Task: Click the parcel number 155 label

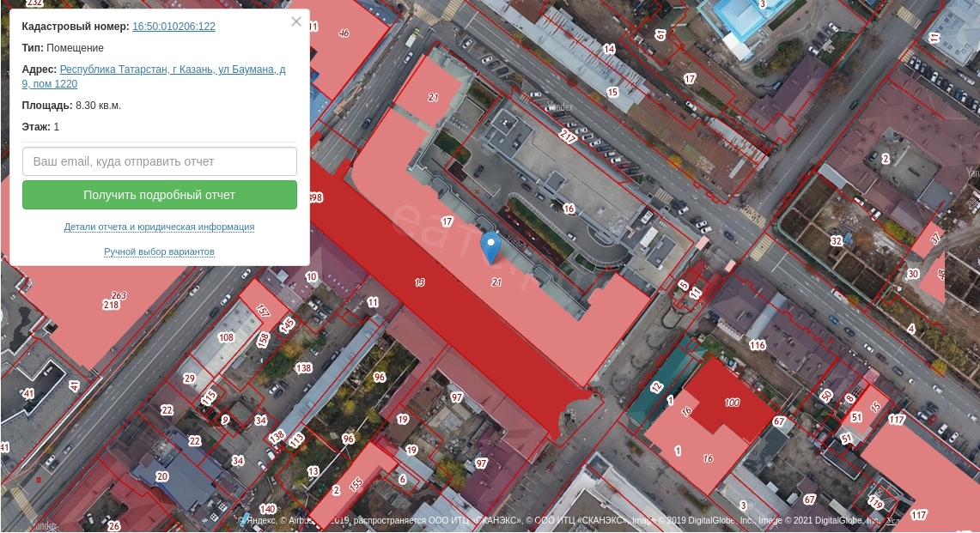Action: (356, 483)
